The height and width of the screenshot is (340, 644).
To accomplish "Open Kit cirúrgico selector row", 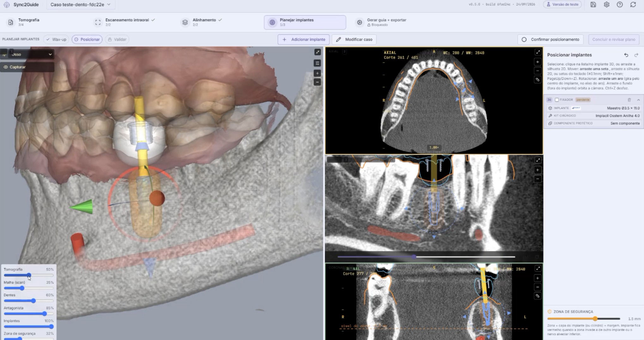I will [x=593, y=116].
